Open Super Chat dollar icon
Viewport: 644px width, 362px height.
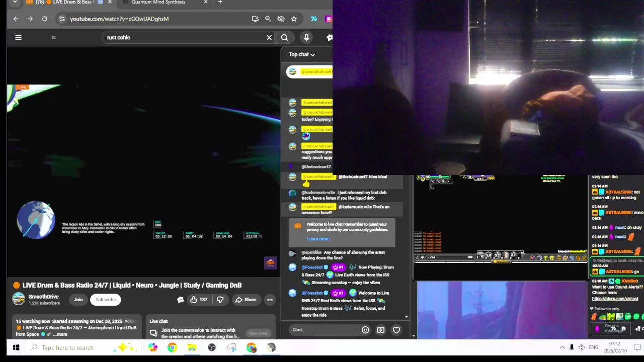pyautogui.click(x=381, y=330)
